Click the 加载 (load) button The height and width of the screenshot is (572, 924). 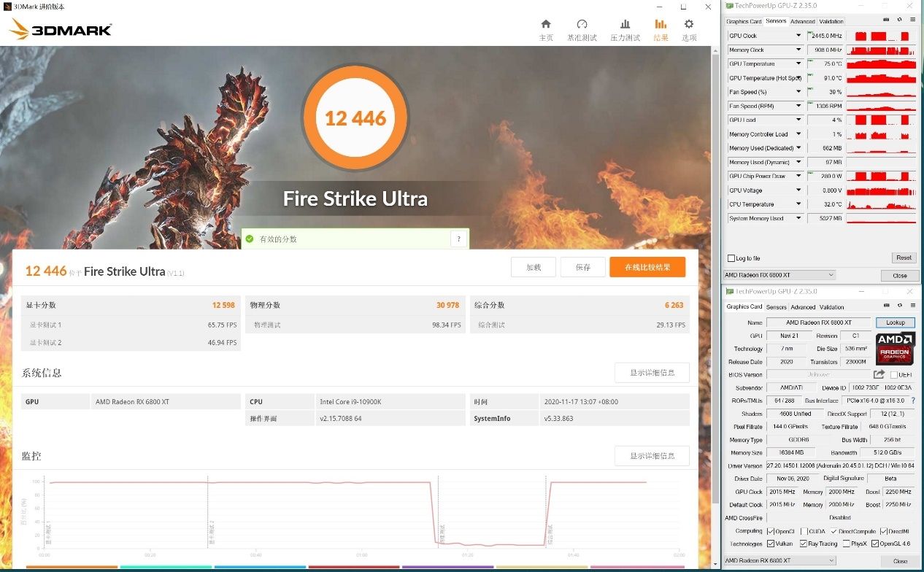(534, 268)
